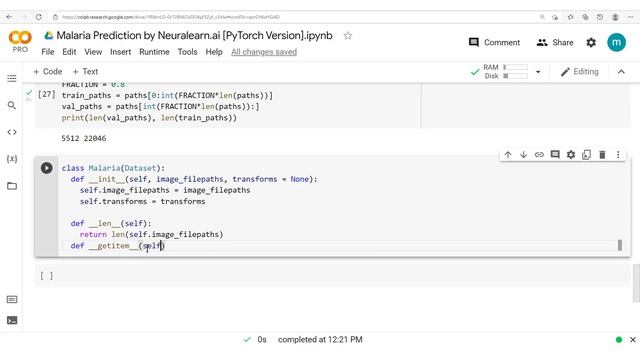640x360 pixels.
Task: Add a comment to the cell icon
Action: pyautogui.click(x=555, y=155)
